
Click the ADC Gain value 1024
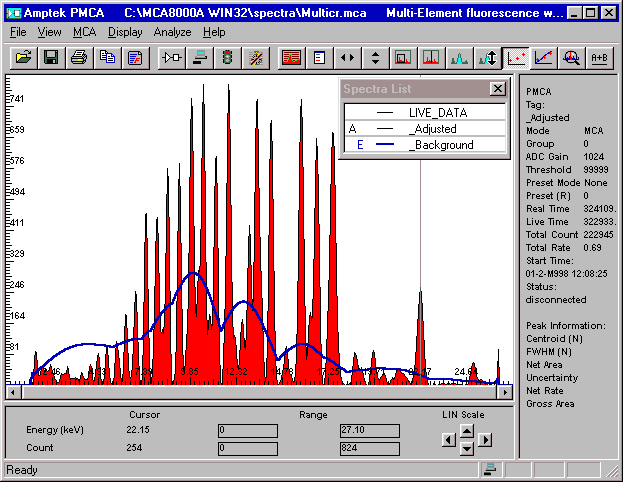pyautogui.click(x=594, y=157)
